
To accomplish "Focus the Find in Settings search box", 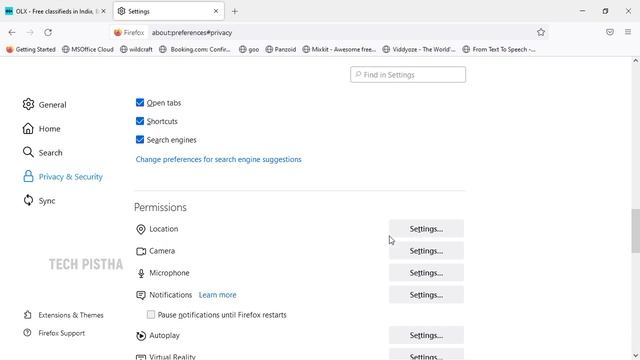I will point(408,75).
